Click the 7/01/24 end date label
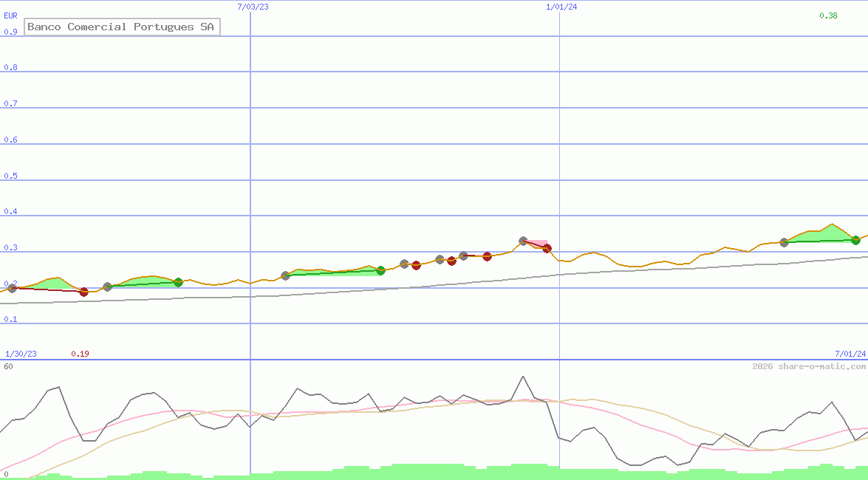Image resolution: width=868 pixels, height=480 pixels. click(x=850, y=354)
